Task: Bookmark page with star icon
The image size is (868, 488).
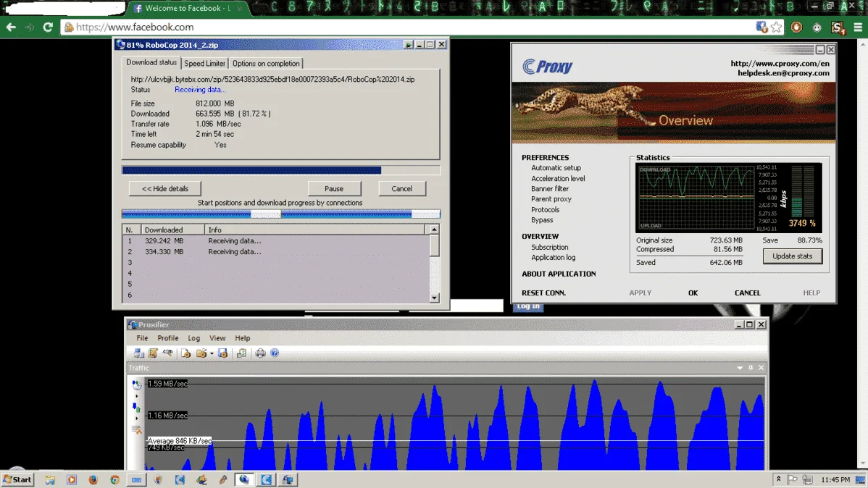Action: click(777, 27)
